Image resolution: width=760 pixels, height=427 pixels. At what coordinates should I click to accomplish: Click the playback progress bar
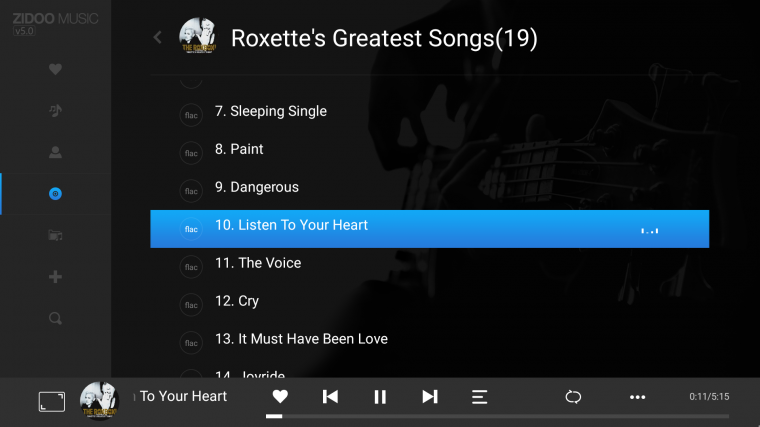(497, 416)
